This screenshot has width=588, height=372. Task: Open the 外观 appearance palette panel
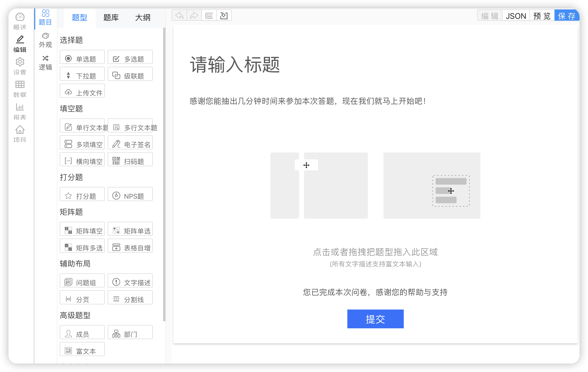(x=45, y=40)
